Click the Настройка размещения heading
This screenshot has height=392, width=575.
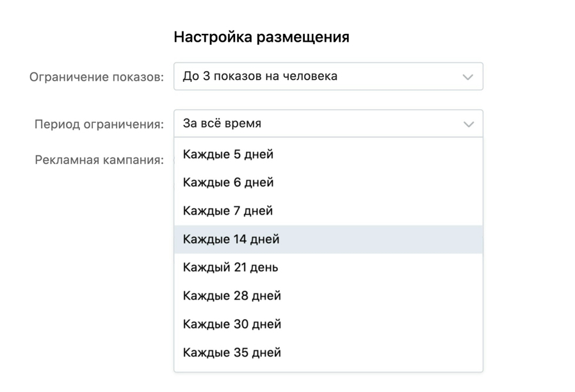tap(262, 37)
